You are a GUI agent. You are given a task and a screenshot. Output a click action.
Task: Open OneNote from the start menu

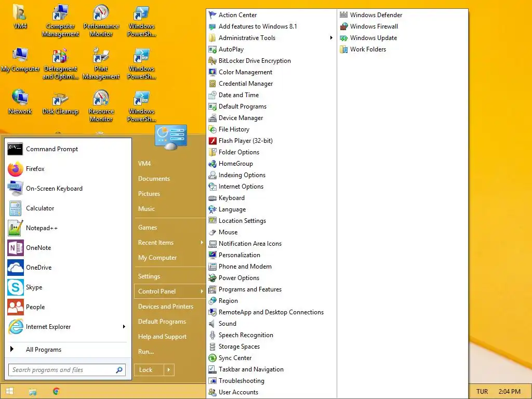pos(68,248)
